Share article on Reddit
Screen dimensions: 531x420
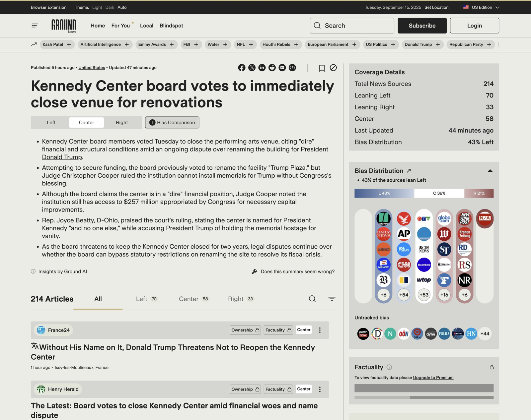pyautogui.click(x=272, y=68)
